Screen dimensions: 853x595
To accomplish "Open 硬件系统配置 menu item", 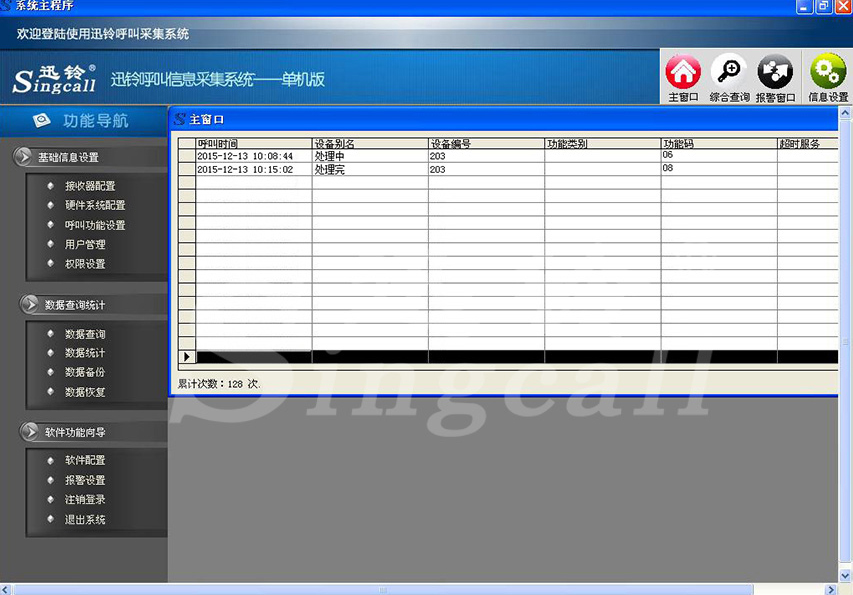I will point(95,205).
